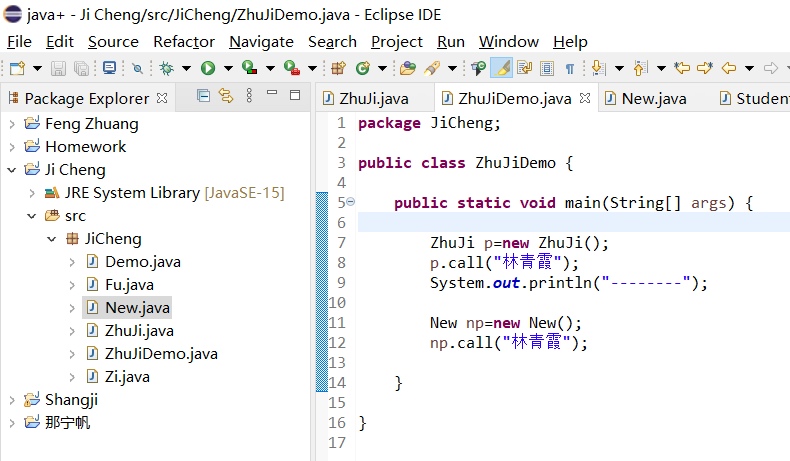Switch to the ZhuJi.java editor tab

[x=373, y=99]
